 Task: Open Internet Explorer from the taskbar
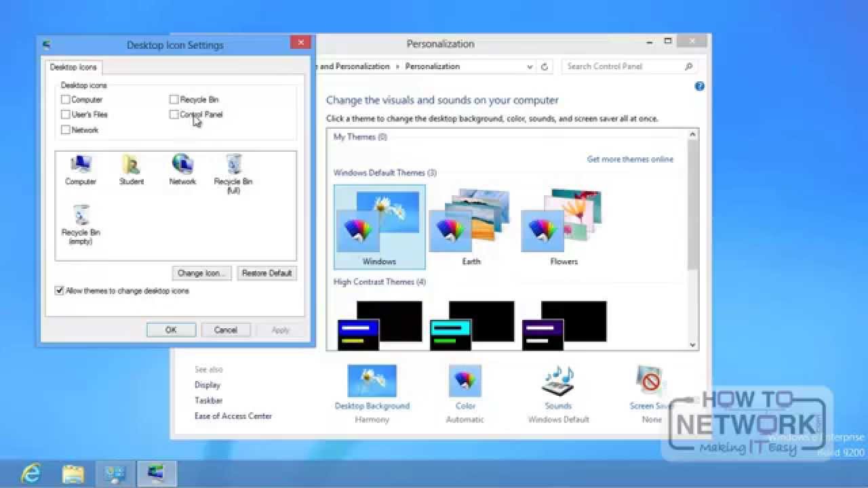click(31, 473)
